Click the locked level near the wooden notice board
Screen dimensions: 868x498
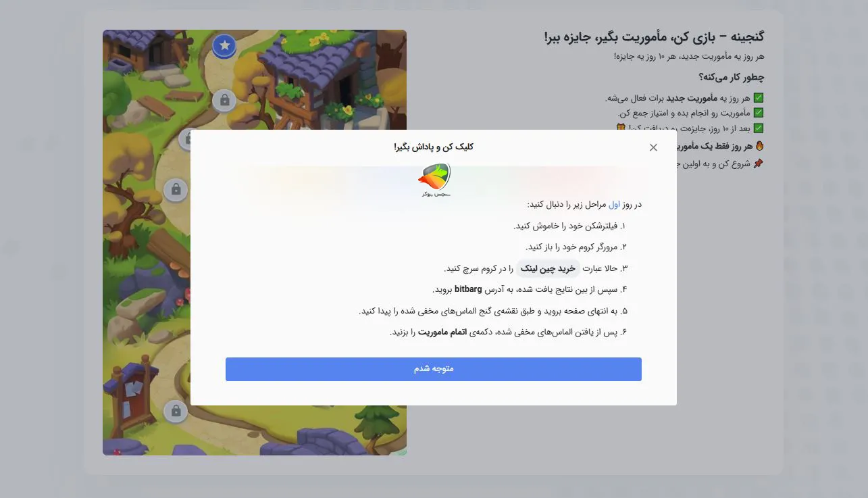176,410
